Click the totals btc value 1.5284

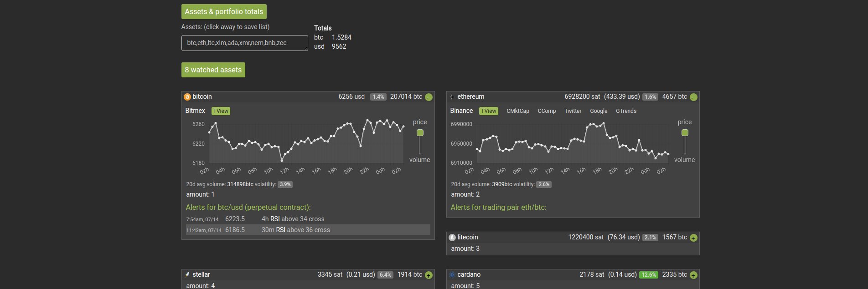[341, 37]
